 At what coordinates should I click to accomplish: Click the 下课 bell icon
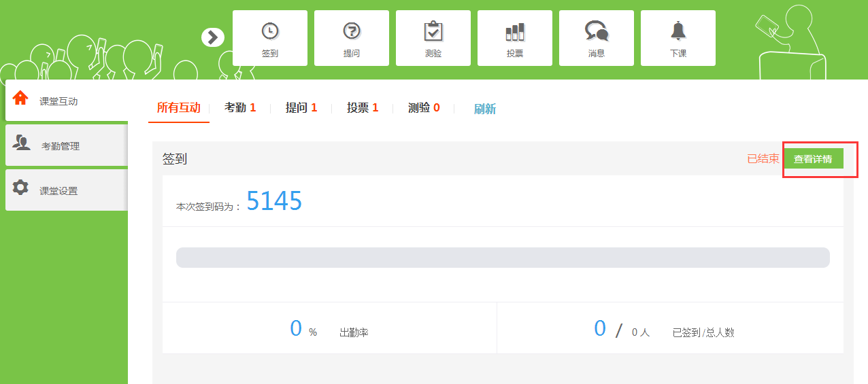tap(678, 31)
